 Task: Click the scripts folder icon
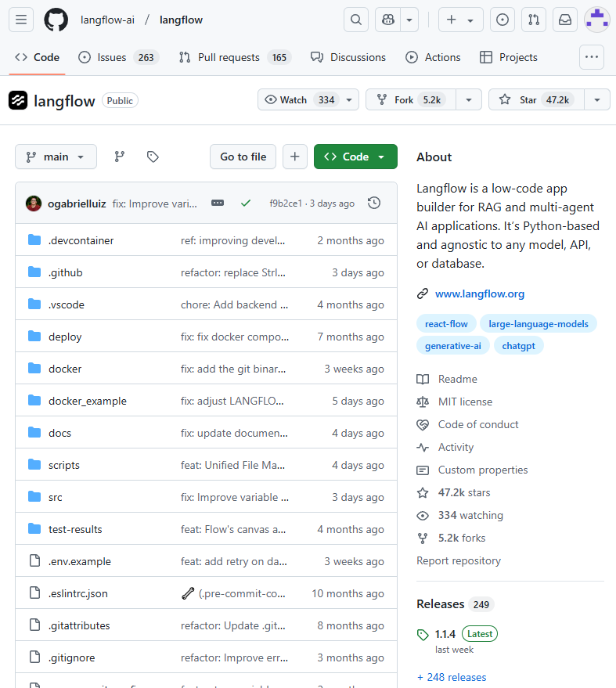coord(34,464)
